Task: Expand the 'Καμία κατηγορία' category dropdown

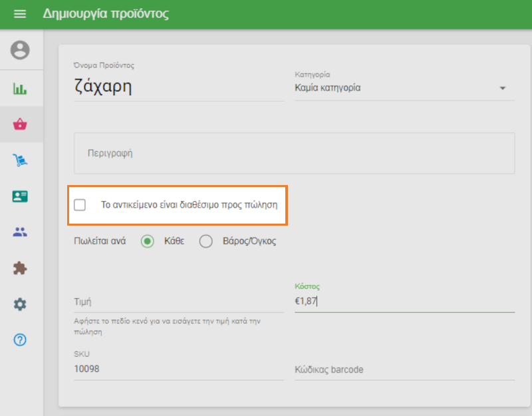Action: [x=404, y=88]
